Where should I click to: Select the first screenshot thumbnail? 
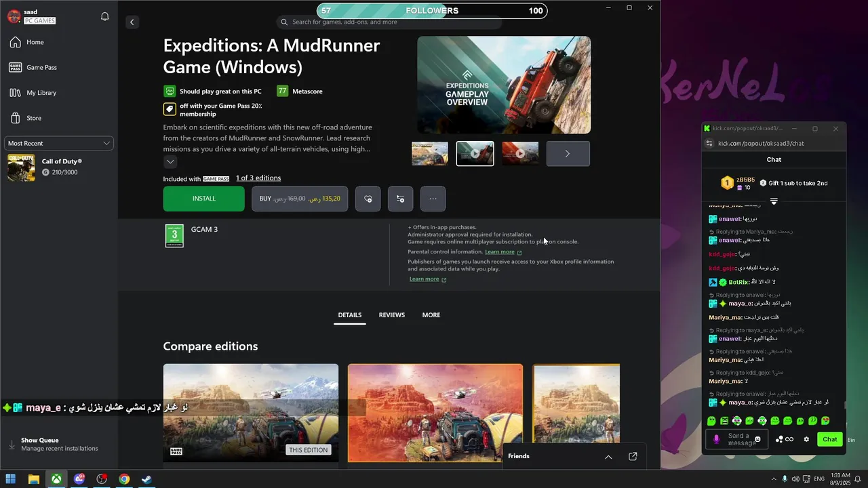point(430,153)
